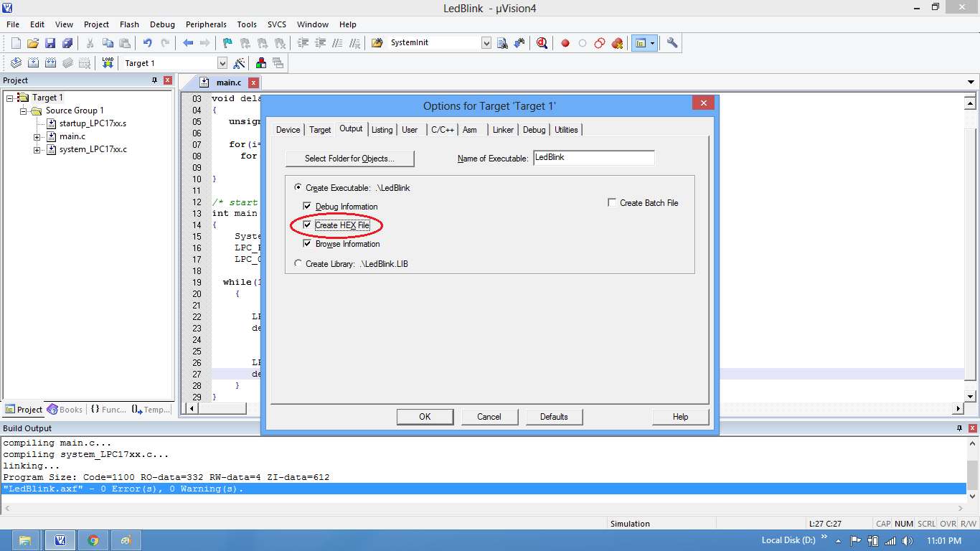
Task: Click the Undo arrow icon
Action: point(147,43)
